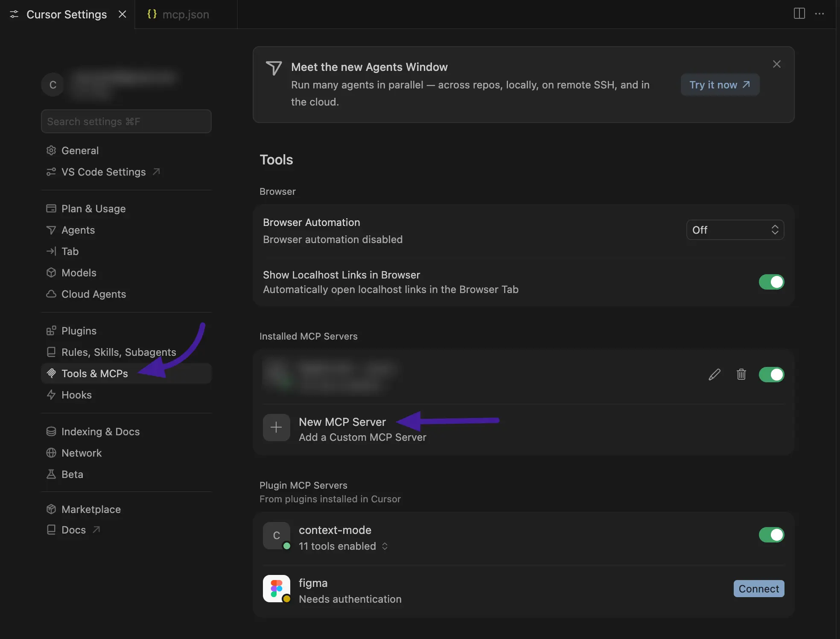Click the figma server name
This screenshot has width=840, height=639.
[313, 583]
